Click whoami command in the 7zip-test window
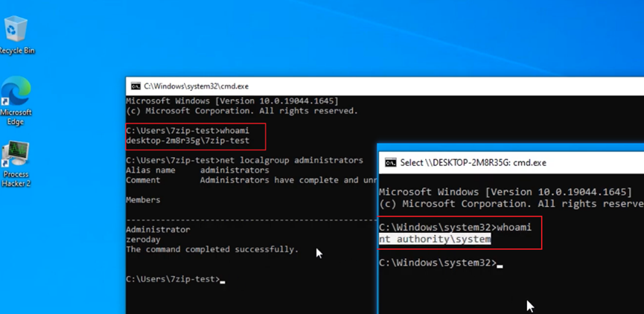 pyautogui.click(x=235, y=130)
